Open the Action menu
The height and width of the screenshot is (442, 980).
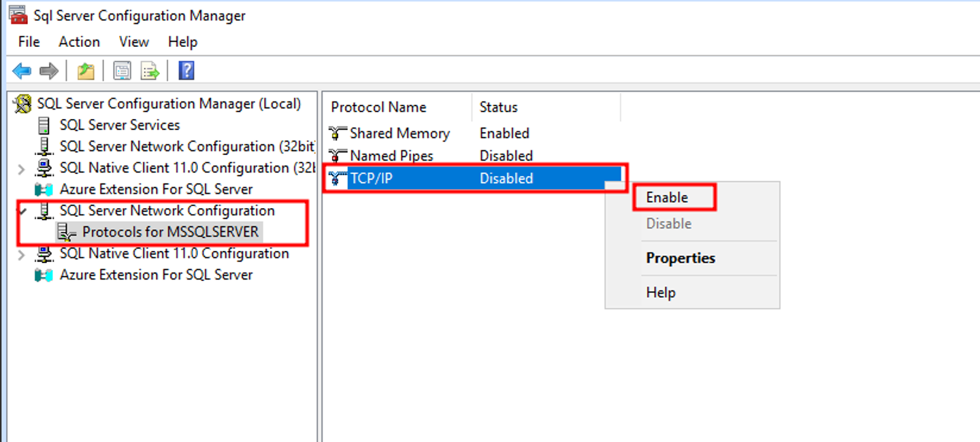(x=79, y=42)
